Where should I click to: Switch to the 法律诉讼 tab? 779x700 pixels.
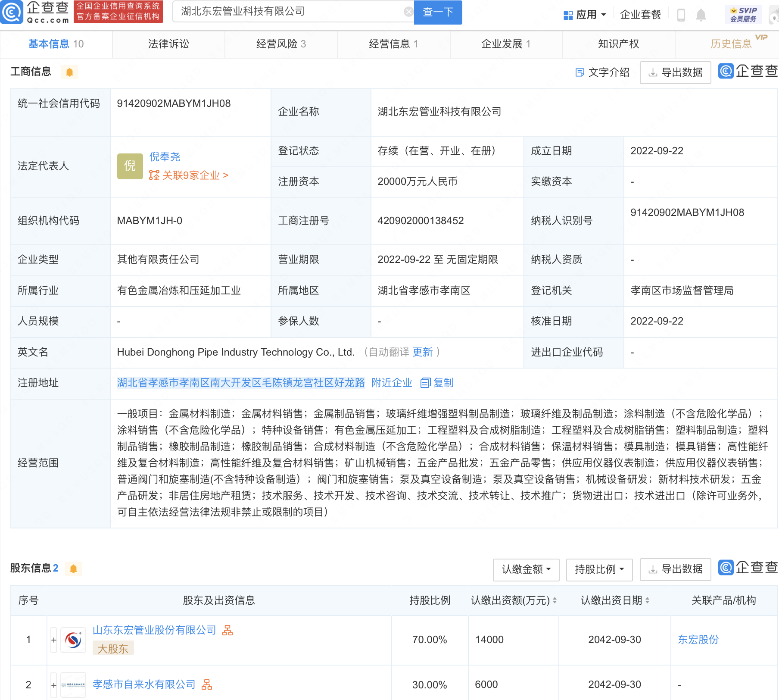pos(169,44)
